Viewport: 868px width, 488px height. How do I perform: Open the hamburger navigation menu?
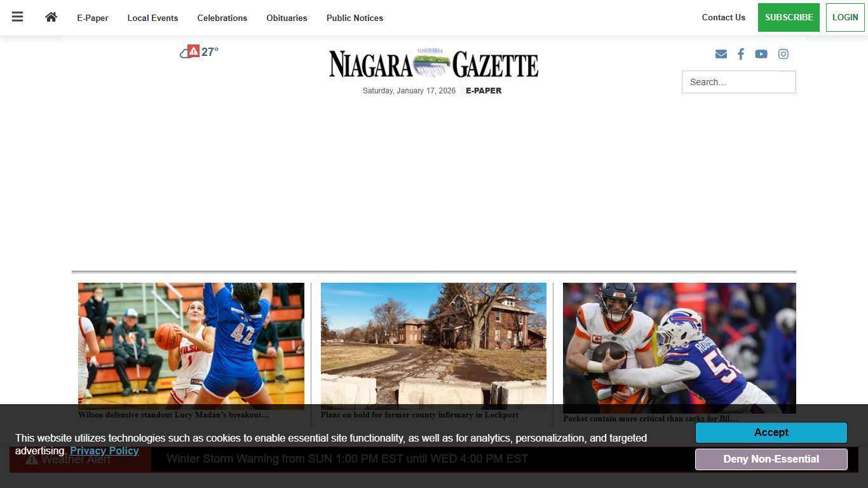[x=17, y=17]
